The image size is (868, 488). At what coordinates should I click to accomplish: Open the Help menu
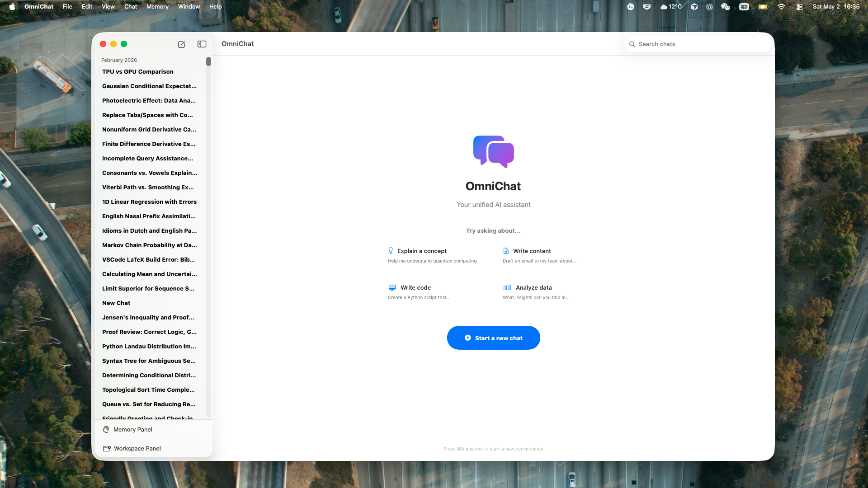coord(215,7)
